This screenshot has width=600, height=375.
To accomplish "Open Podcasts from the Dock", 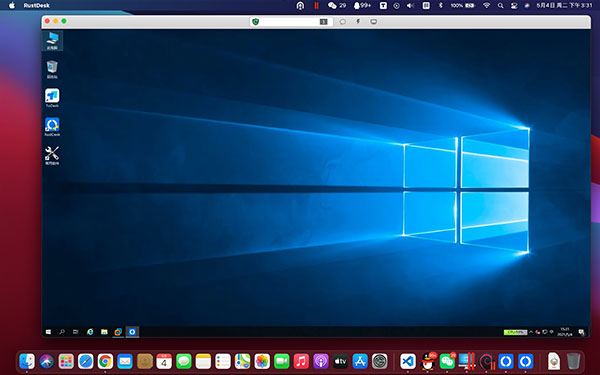I will [x=321, y=361].
